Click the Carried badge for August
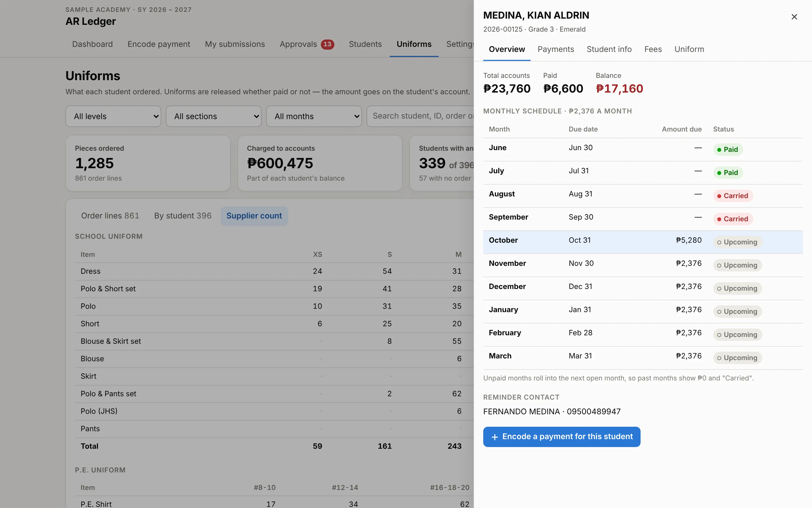 point(733,196)
